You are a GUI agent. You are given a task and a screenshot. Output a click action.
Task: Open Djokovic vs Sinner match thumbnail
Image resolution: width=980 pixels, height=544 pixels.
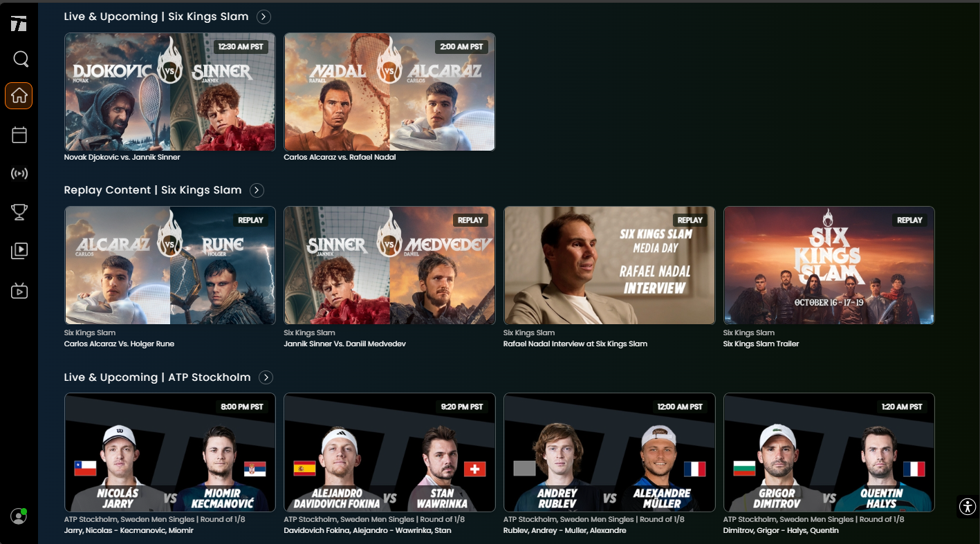pos(170,92)
